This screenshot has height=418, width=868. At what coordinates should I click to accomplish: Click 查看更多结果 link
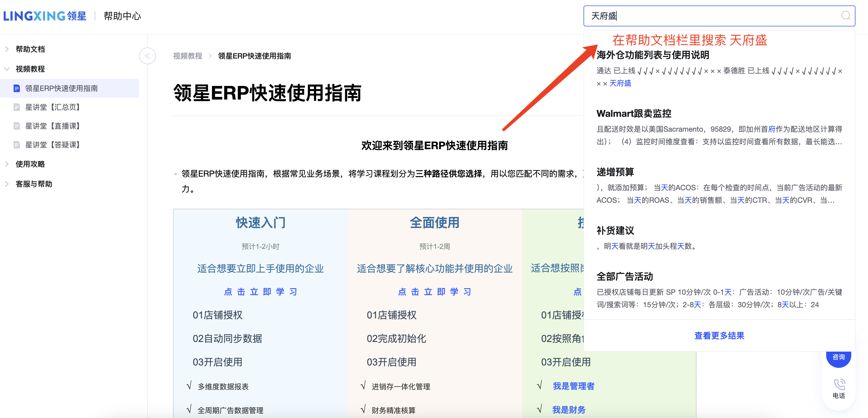[719, 335]
